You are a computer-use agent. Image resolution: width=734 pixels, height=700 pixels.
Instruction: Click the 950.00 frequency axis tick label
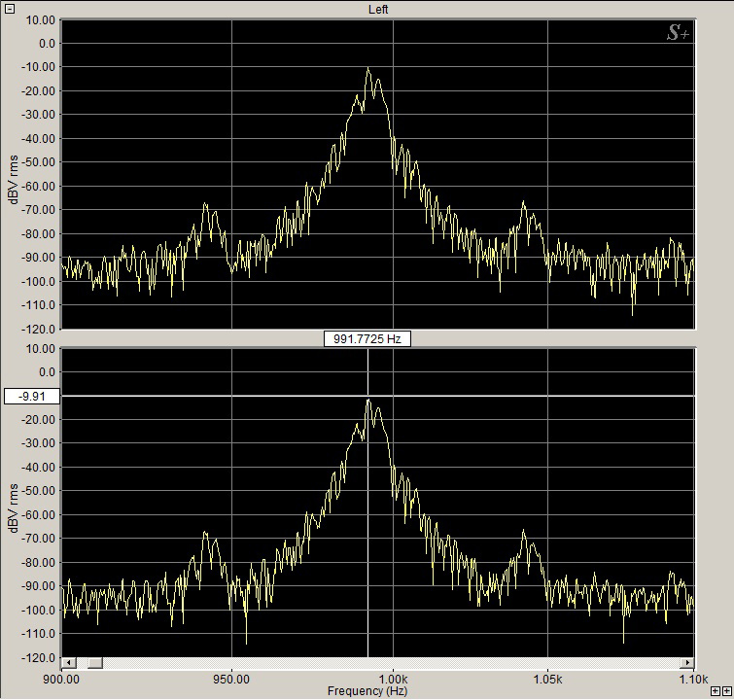(x=231, y=677)
